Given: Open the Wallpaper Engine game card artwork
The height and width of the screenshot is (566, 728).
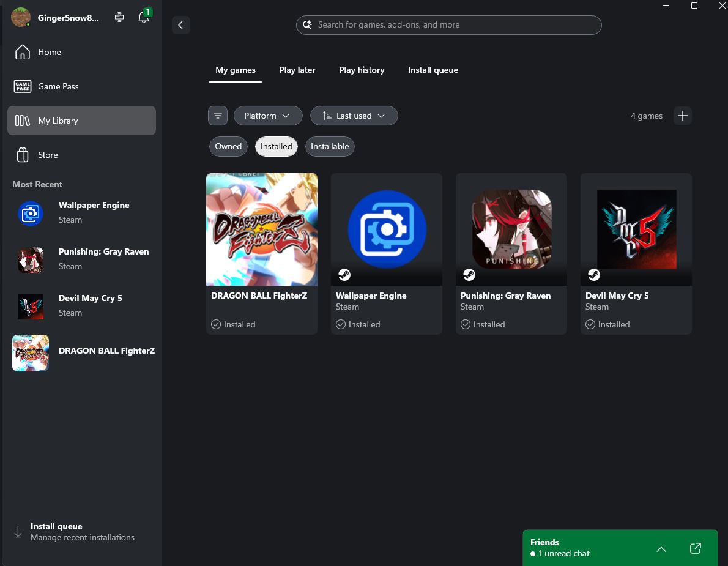Looking at the screenshot, I should pyautogui.click(x=387, y=229).
